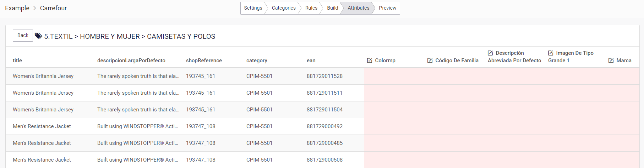This screenshot has height=168, width=644.
Task: Click the category column header
Action: 257,61
